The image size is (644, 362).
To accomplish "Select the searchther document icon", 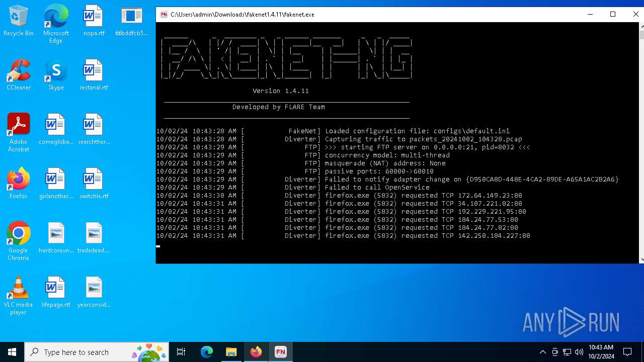I will pyautogui.click(x=94, y=130).
